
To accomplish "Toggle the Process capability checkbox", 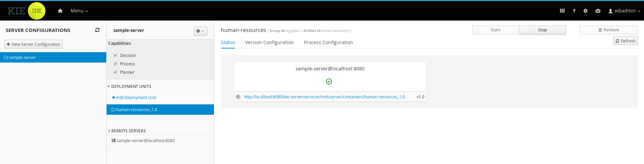I will (x=115, y=64).
